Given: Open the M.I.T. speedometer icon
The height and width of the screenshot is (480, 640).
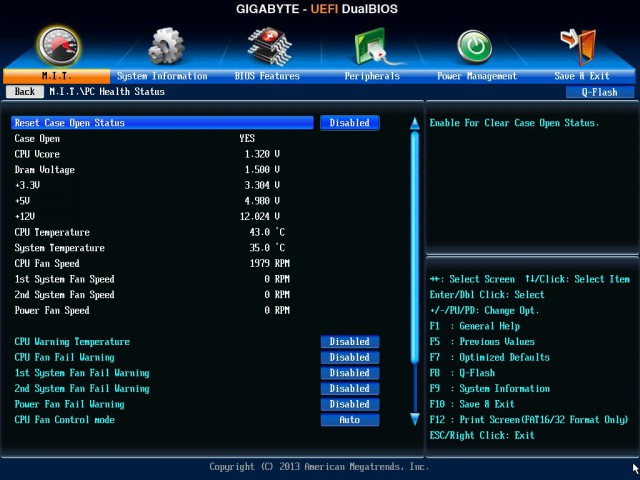Looking at the screenshot, I should click(x=59, y=47).
